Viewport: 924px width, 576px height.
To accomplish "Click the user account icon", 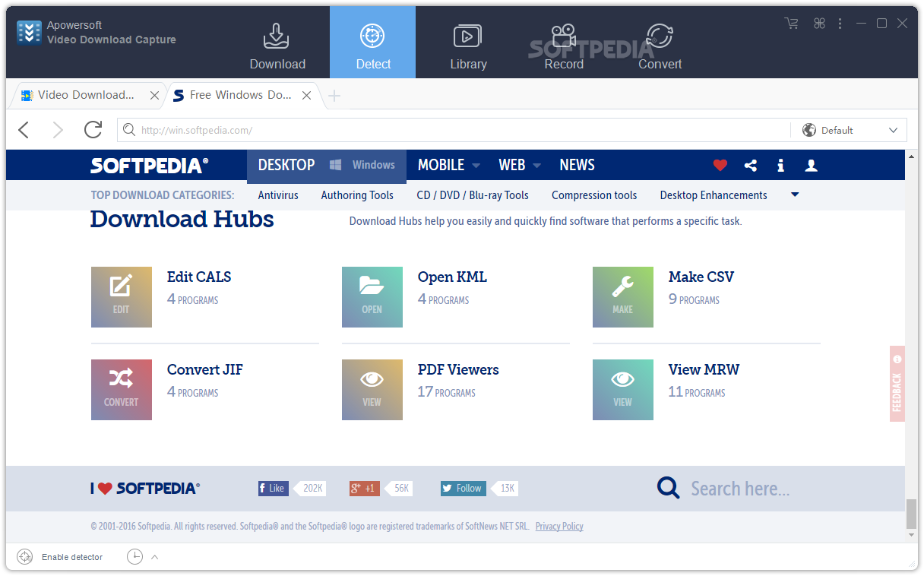I will click(812, 165).
